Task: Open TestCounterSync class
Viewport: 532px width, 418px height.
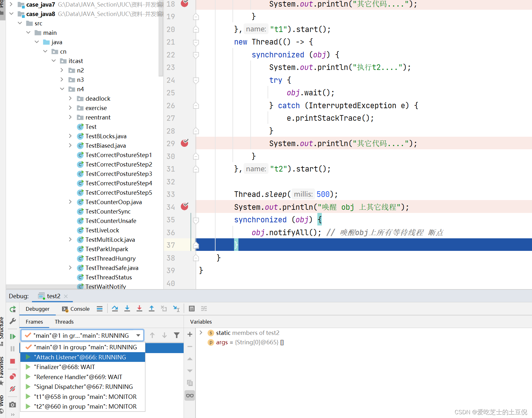Action: [x=108, y=211]
